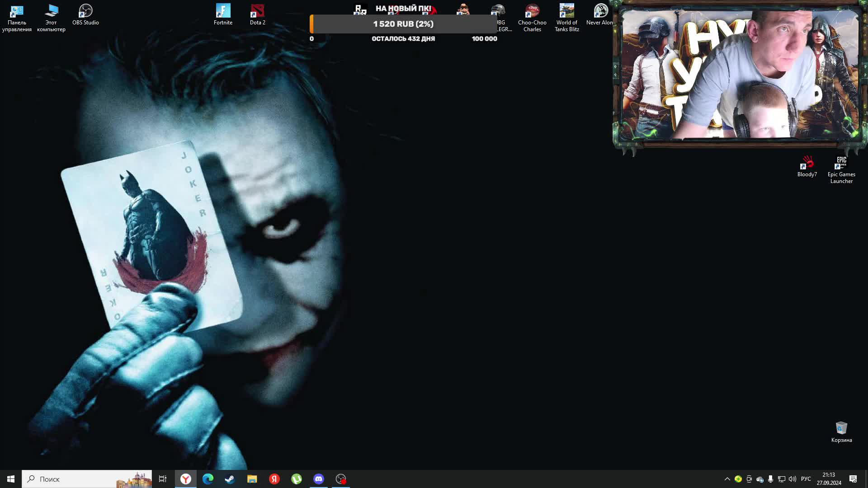Image resolution: width=868 pixels, height=488 pixels.
Task: Click the НА НОВЫЙ ПК! goal title
Action: [403, 9]
